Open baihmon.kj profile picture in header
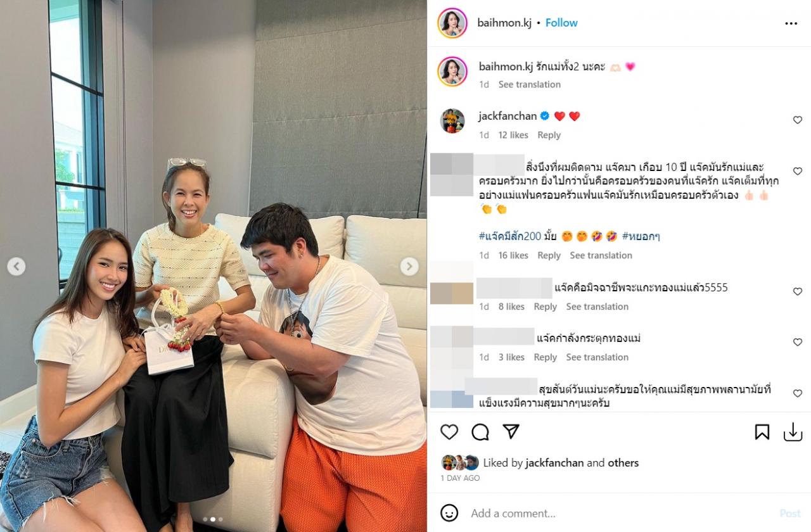811x532 pixels. (452, 23)
